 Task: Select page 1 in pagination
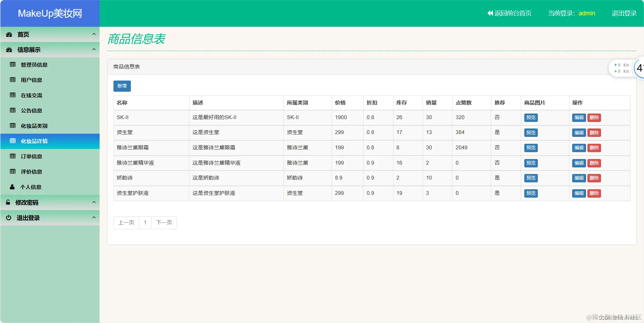point(145,223)
